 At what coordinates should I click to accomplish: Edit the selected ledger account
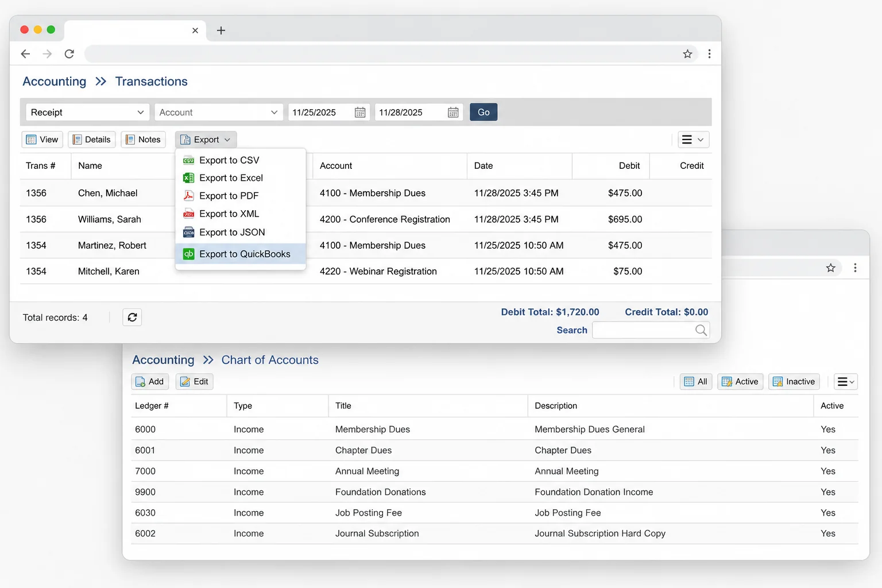[x=195, y=382]
